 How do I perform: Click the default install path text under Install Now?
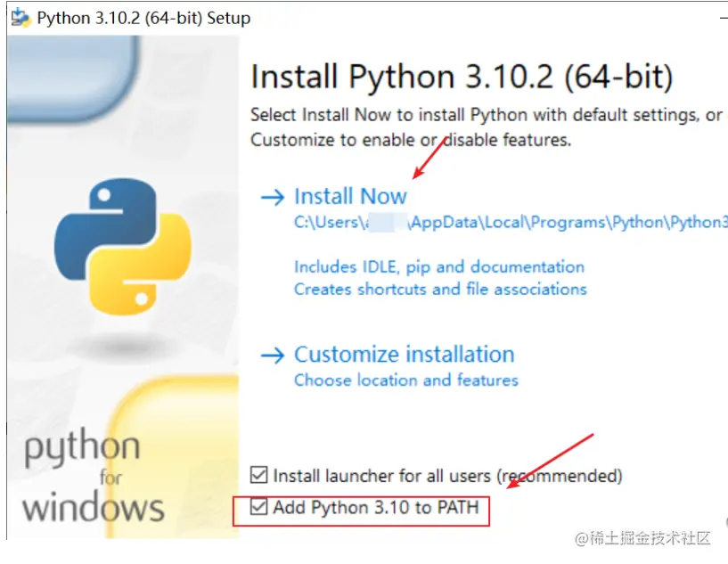point(511,223)
